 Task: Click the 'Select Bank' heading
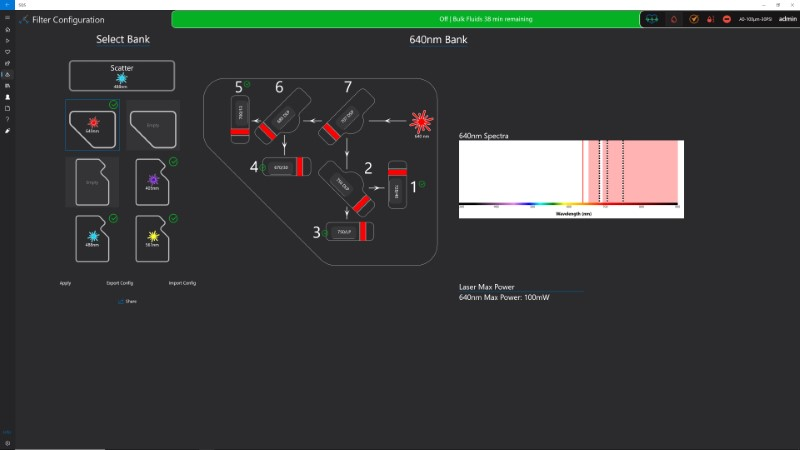[x=123, y=39]
